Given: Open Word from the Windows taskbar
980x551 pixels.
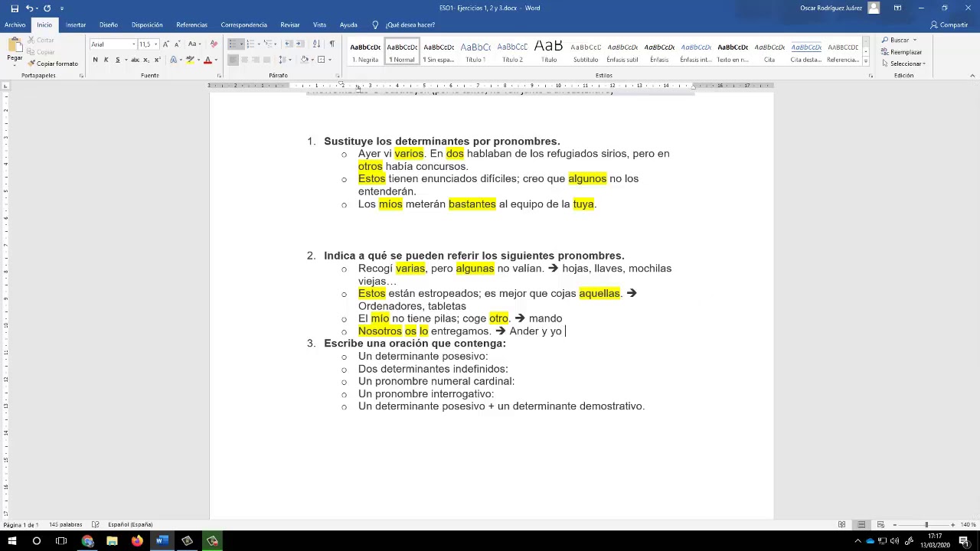Looking at the screenshot, I should (162, 541).
